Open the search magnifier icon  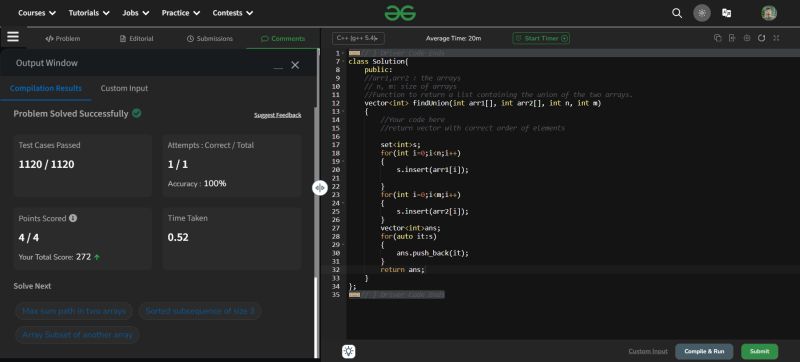click(x=677, y=13)
